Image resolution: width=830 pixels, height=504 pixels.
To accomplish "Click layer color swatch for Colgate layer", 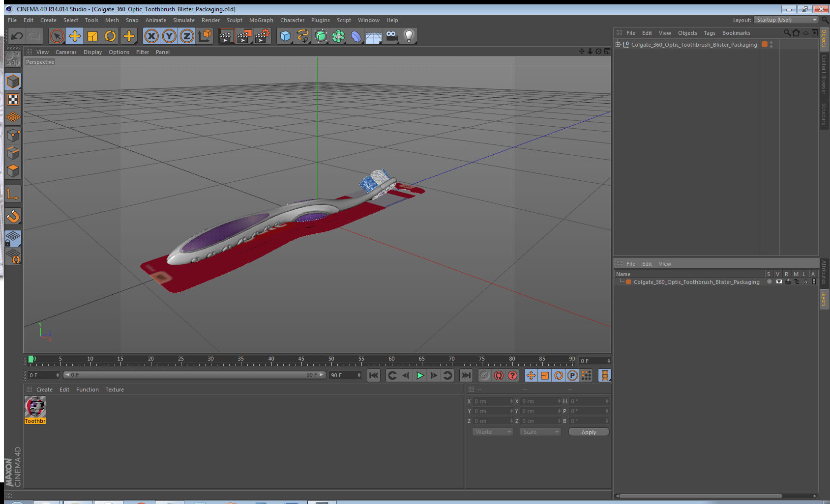I will 628,282.
